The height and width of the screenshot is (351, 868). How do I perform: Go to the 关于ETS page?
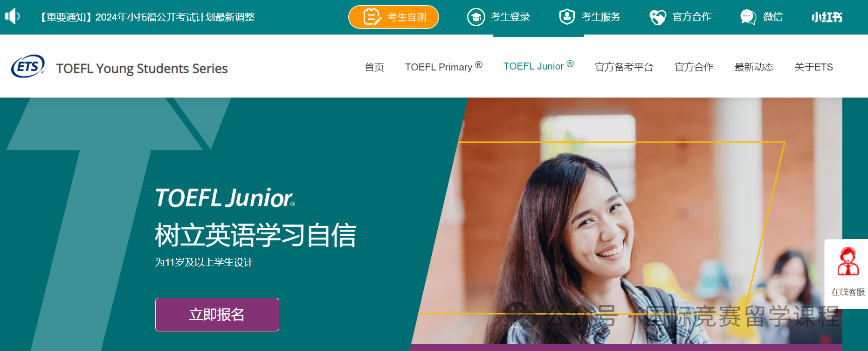[x=814, y=67]
